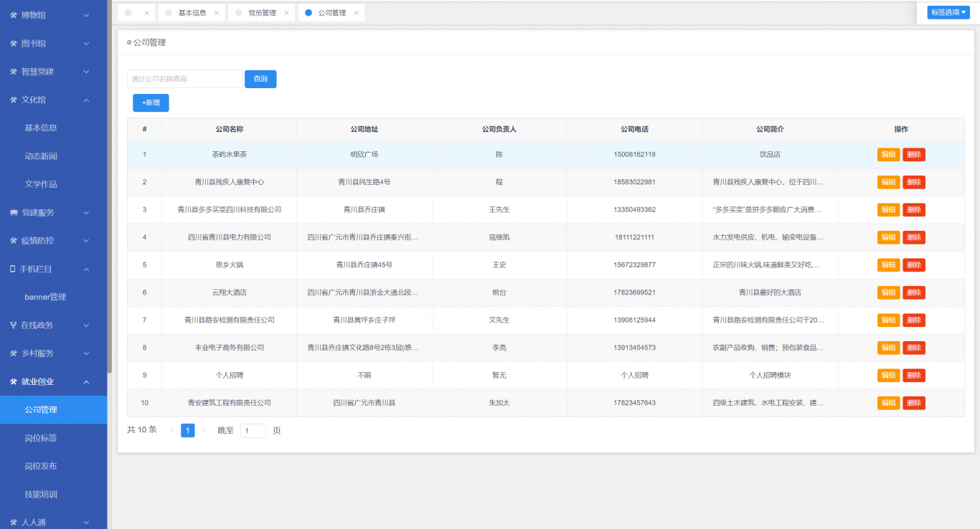Expand the 智慧党建 menu chevron
Screen dimensions: 980x529
coord(86,72)
